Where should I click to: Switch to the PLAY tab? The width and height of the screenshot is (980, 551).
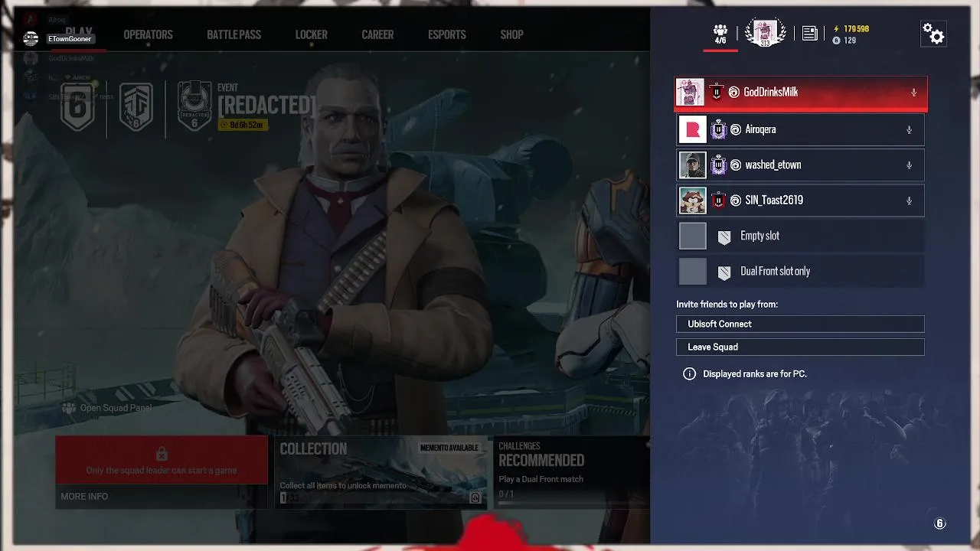click(79, 33)
